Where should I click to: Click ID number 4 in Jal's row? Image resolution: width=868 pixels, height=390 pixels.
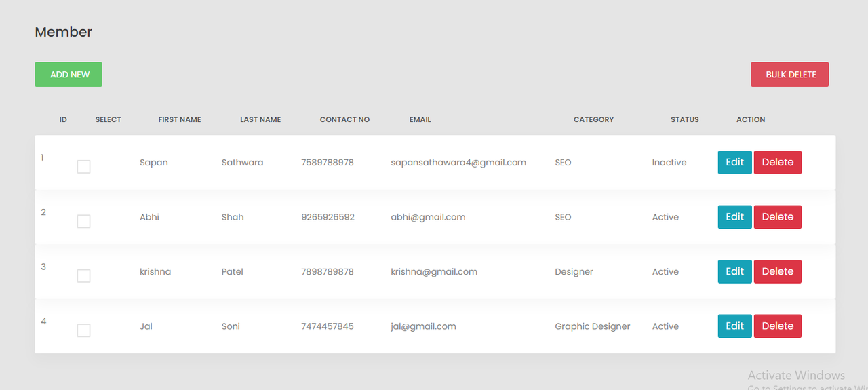(43, 321)
